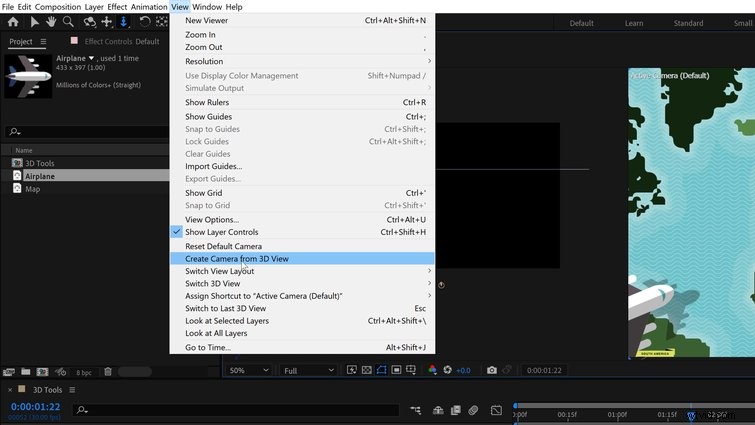Reset exposure icon in viewer

coord(448,370)
